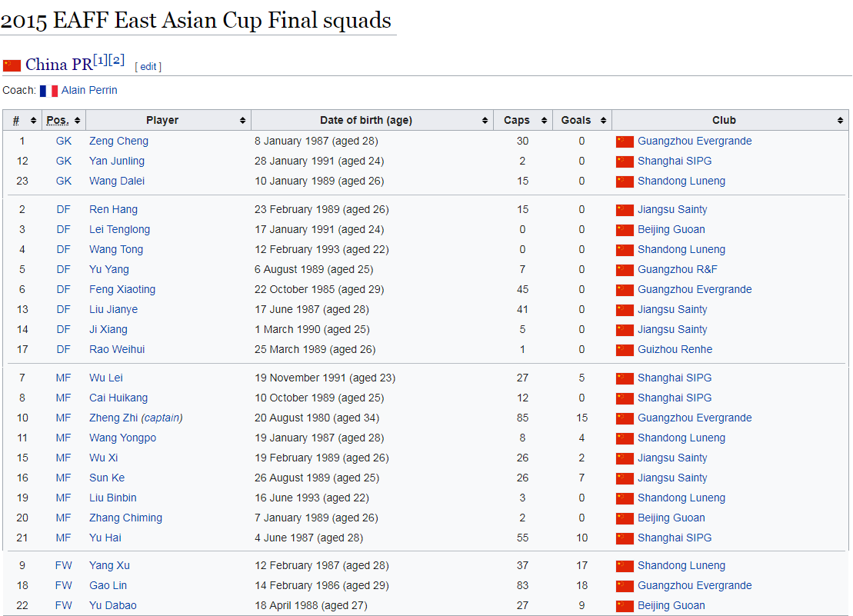Viewport: 853px width, 616px height.
Task: Sort by Club column sort arrows
Action: click(840, 120)
